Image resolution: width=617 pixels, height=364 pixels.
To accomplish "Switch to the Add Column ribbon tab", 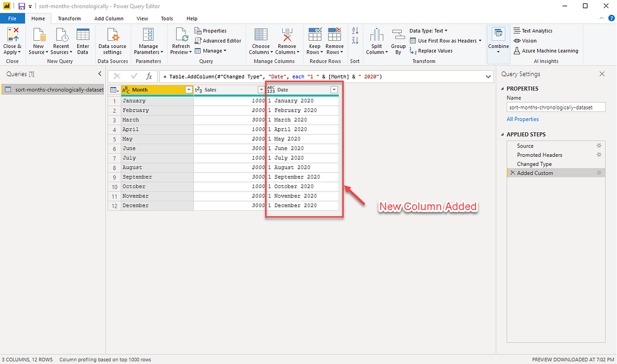I will click(108, 18).
